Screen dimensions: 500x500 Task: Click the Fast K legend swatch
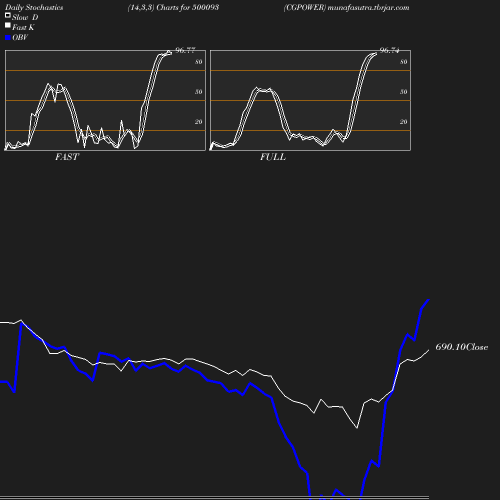pyautogui.click(x=8, y=25)
